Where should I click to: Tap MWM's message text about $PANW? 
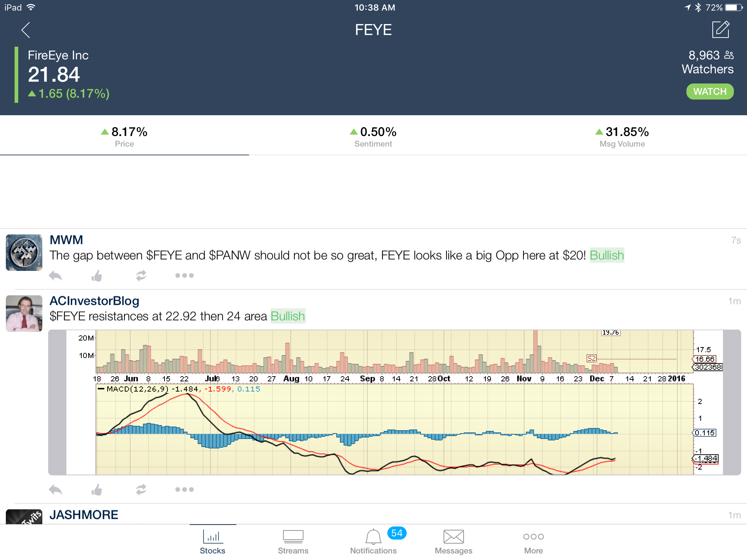point(318,255)
